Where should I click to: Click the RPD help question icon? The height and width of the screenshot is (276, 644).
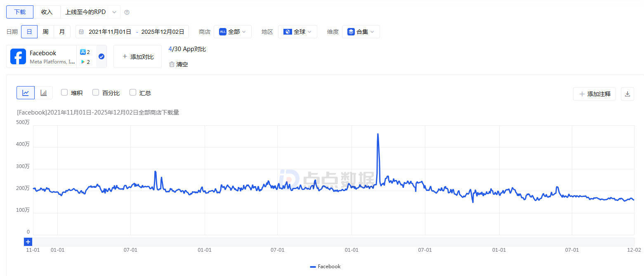pyautogui.click(x=127, y=12)
